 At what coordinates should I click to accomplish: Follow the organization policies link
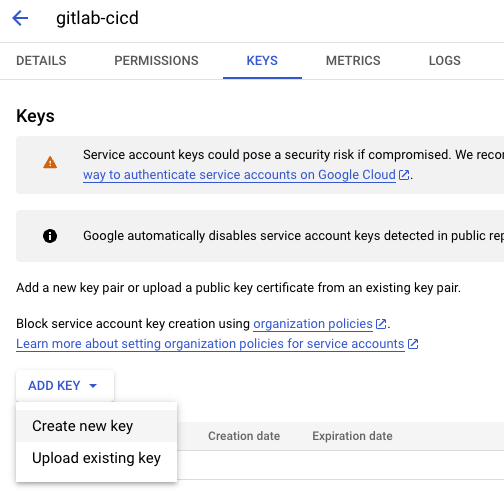(x=313, y=324)
